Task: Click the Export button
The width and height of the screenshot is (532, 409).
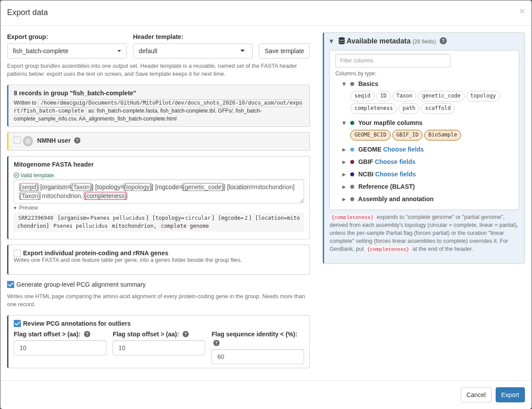Action: (x=510, y=395)
